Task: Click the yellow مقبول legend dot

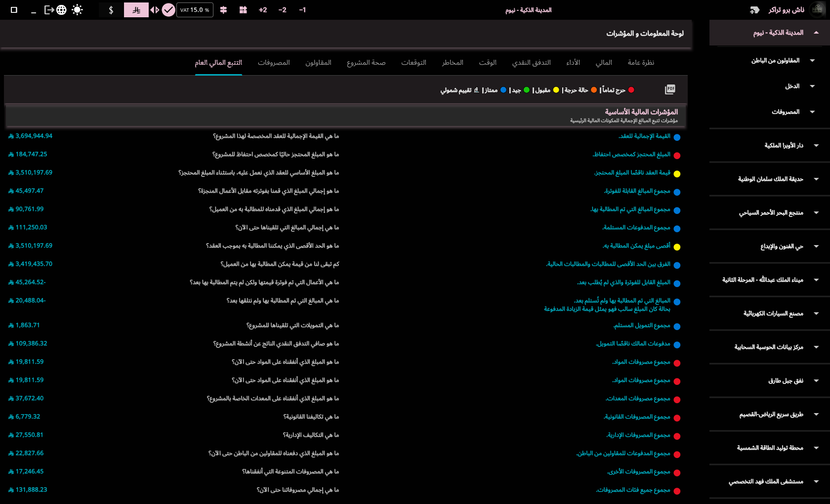Action: (x=556, y=90)
